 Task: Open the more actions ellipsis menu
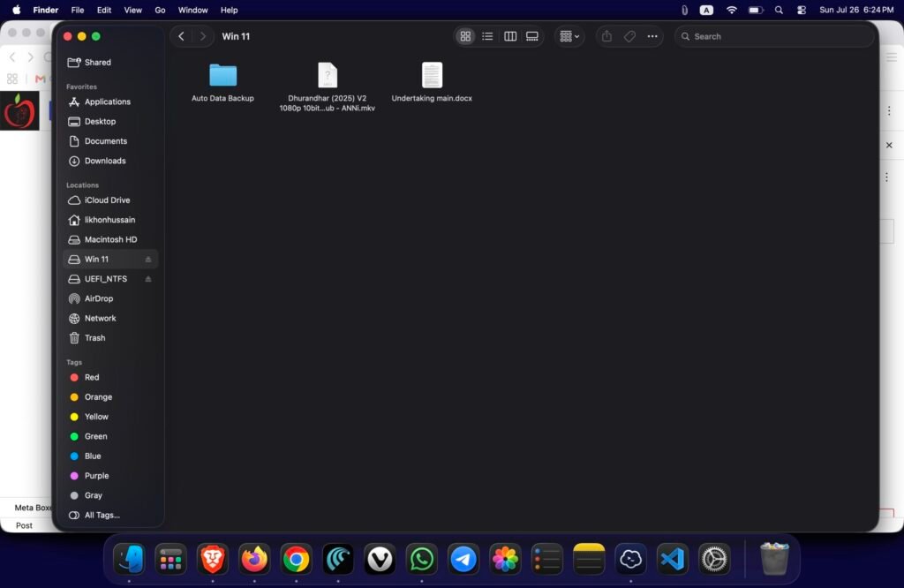coord(652,36)
